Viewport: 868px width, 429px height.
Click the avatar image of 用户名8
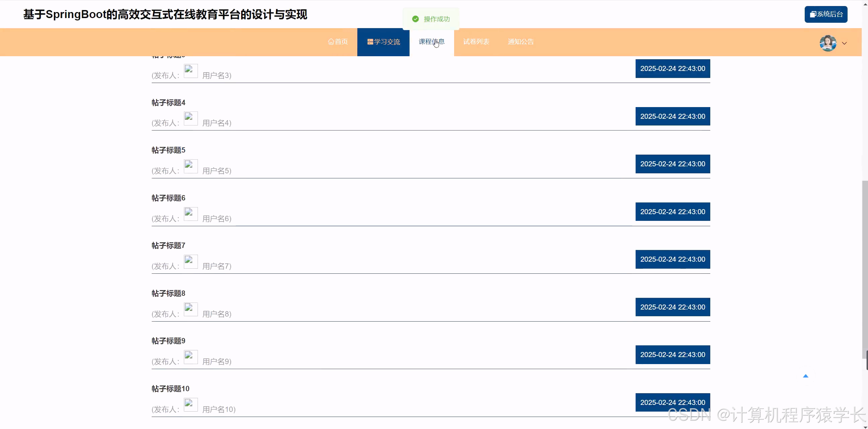(191, 310)
